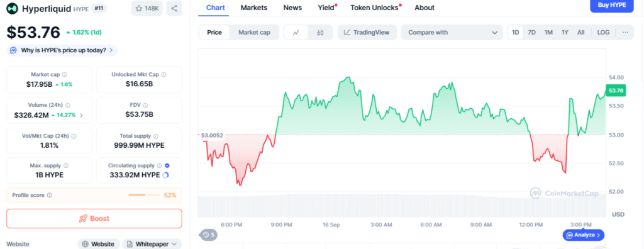
Task: Open the chart more options ellipsis
Action: coord(625,33)
